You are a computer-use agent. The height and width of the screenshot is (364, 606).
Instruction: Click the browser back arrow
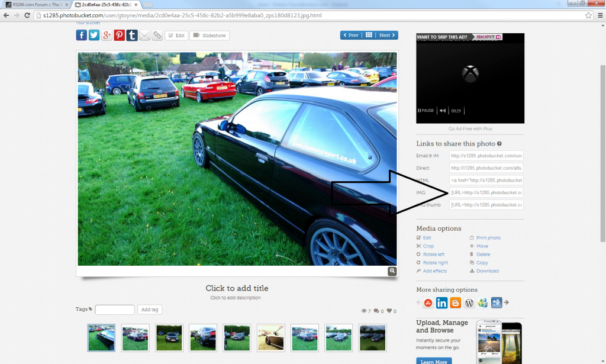click(x=6, y=15)
